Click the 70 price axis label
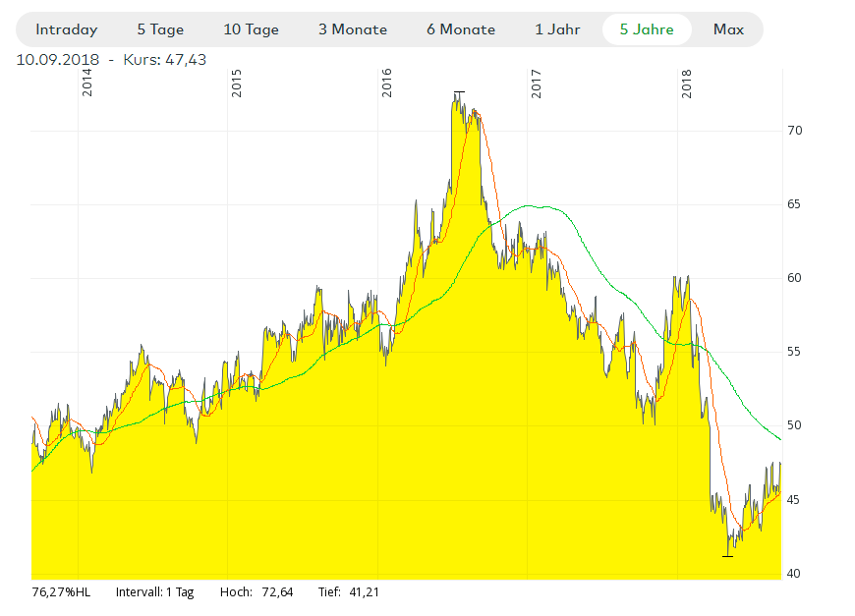The width and height of the screenshot is (855, 616). pos(794,131)
